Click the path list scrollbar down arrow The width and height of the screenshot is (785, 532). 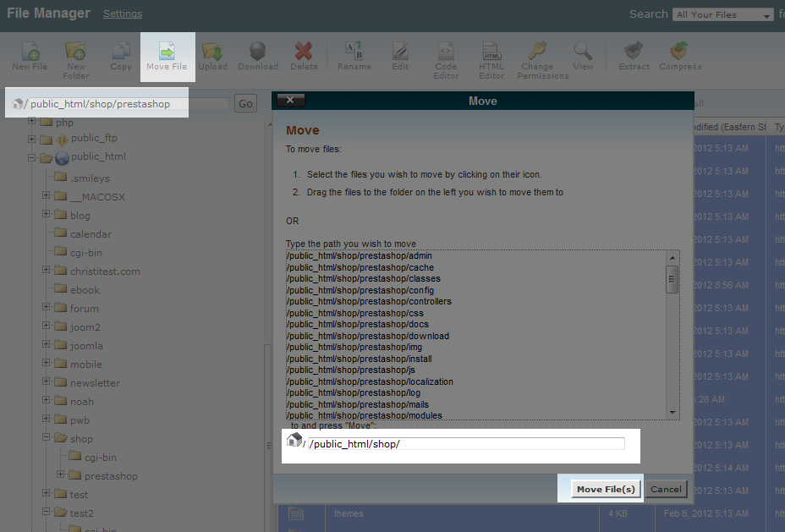pos(673,412)
